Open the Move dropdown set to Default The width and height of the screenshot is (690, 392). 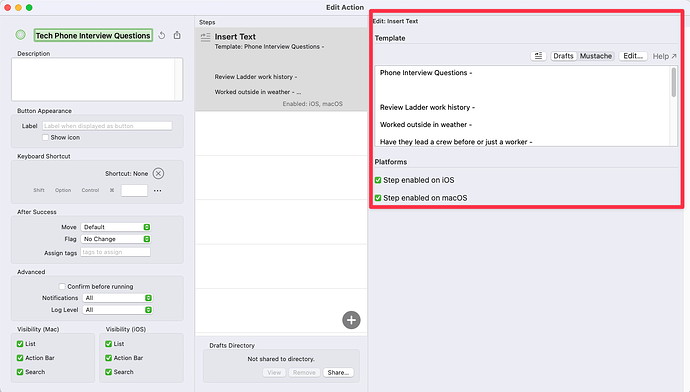(116, 227)
